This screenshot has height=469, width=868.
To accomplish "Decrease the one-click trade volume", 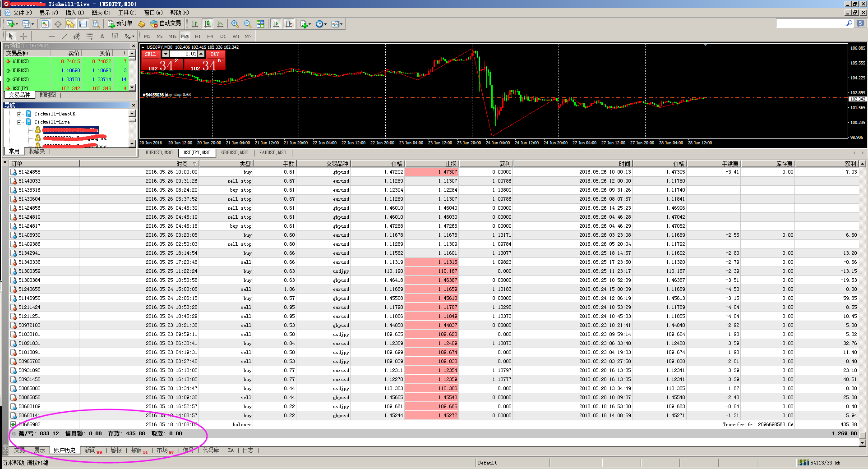I will point(166,54).
